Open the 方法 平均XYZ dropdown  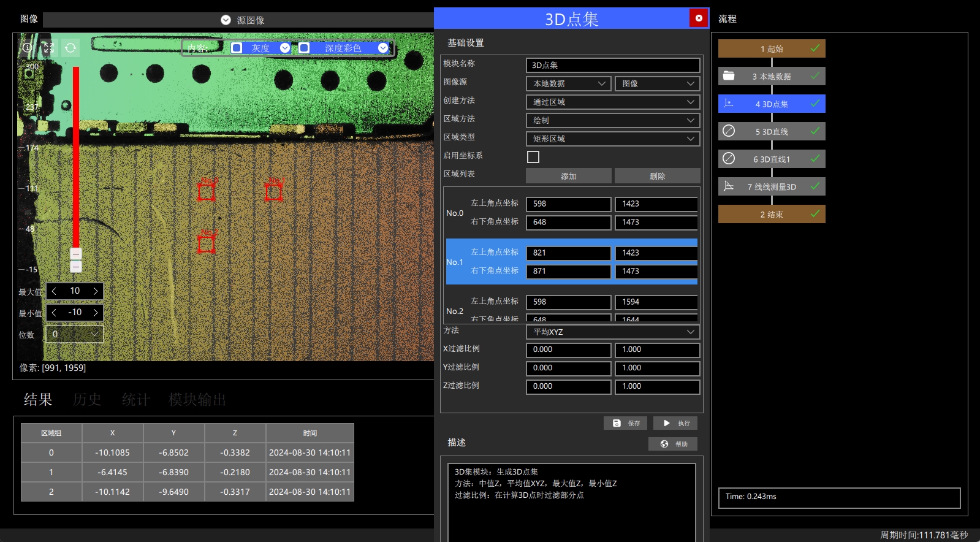(x=613, y=332)
